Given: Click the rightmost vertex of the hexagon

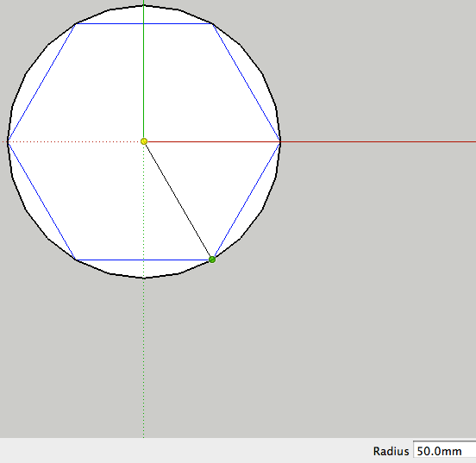Looking at the screenshot, I should tap(280, 141).
